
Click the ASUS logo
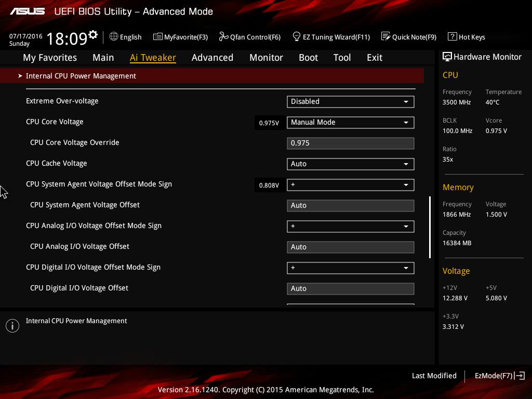[x=27, y=11]
